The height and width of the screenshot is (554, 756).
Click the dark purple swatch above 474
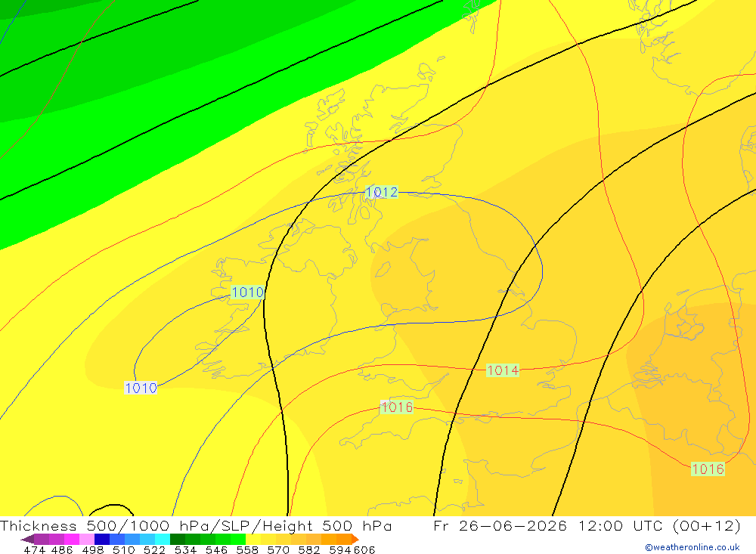coord(42,539)
